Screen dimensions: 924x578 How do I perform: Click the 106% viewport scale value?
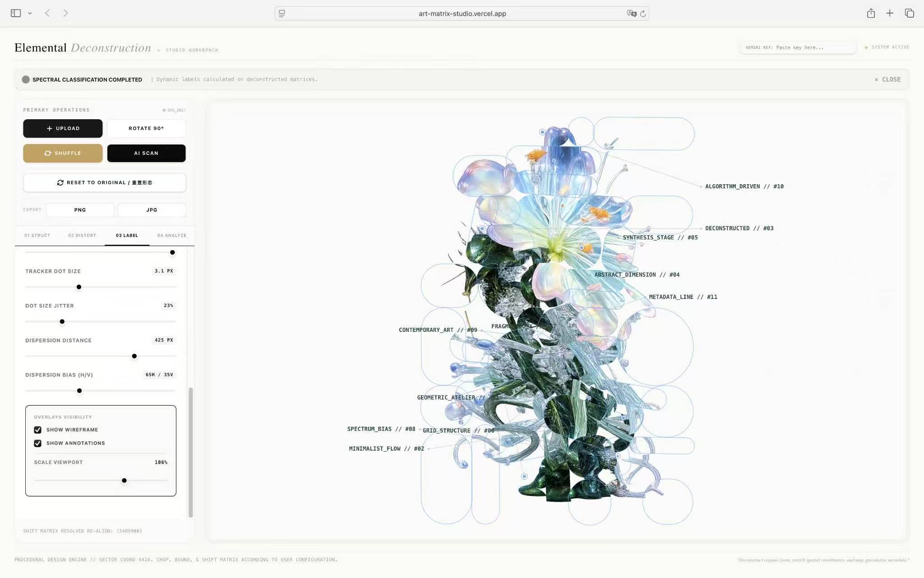tap(161, 462)
